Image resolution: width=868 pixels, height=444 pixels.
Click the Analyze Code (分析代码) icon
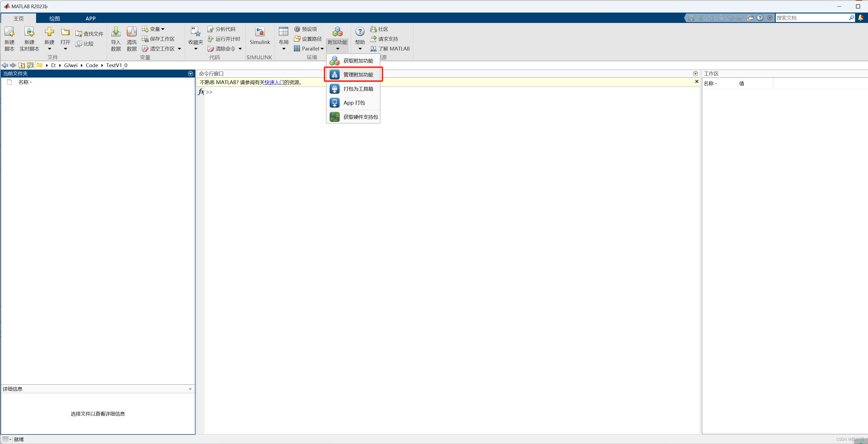(x=211, y=29)
